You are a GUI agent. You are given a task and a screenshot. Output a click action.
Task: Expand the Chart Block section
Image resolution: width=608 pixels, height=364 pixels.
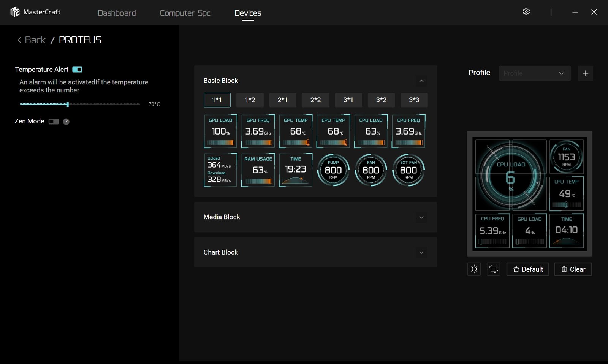tap(421, 253)
